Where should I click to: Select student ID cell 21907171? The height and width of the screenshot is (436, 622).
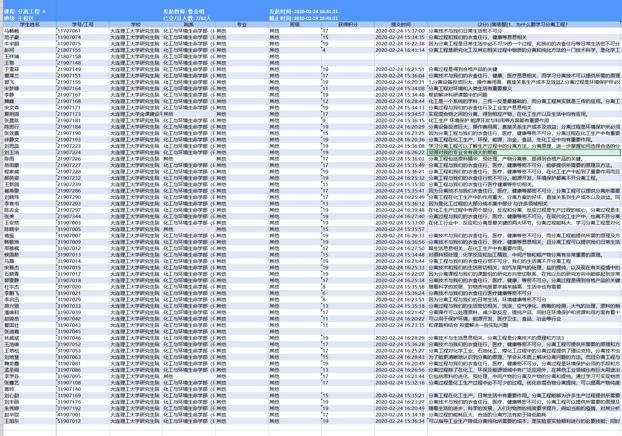[x=83, y=108]
